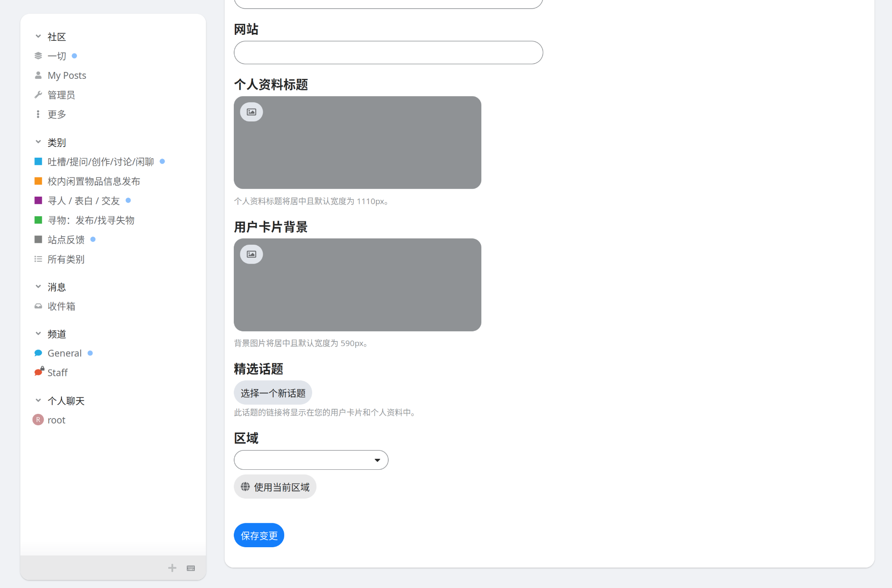Image resolution: width=892 pixels, height=588 pixels.
Task: Click the 保存变更 button
Action: (259, 535)
